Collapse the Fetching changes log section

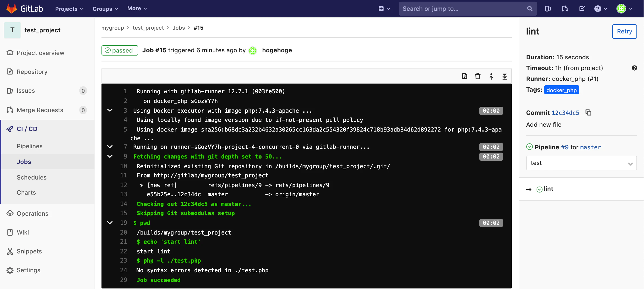point(110,156)
